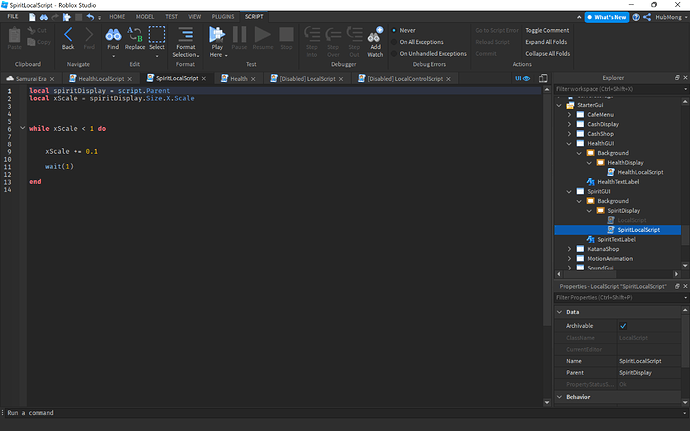Image resolution: width=690 pixels, height=431 pixels.
Task: Click the Add Watch icon
Action: click(x=375, y=35)
